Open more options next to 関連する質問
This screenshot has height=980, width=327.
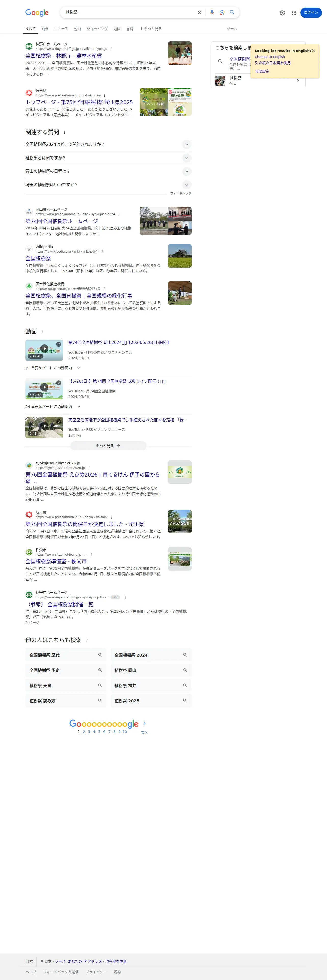click(x=64, y=132)
